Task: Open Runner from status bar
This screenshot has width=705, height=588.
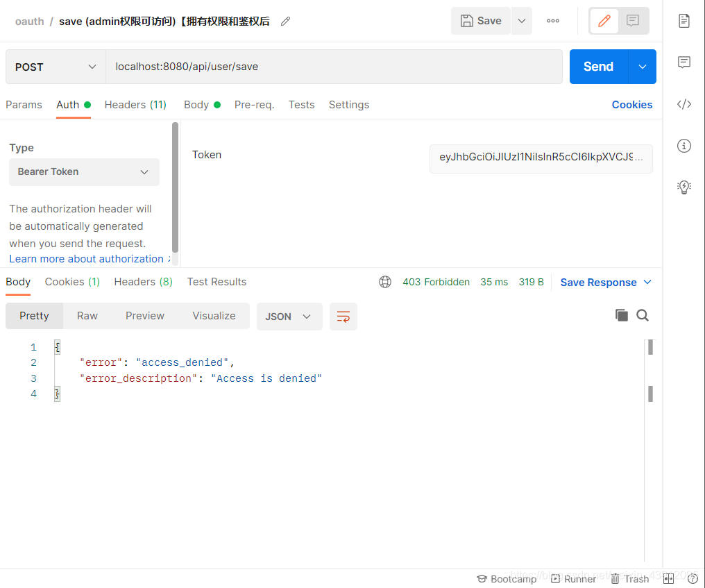Action: [573, 578]
